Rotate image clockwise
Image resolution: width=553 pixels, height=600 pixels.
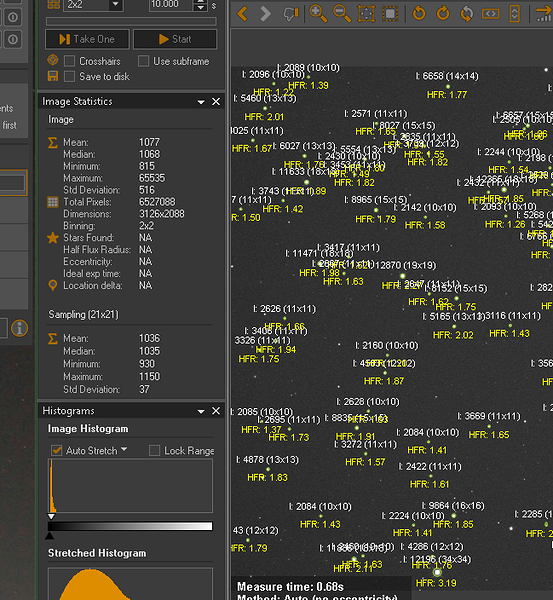pos(443,14)
